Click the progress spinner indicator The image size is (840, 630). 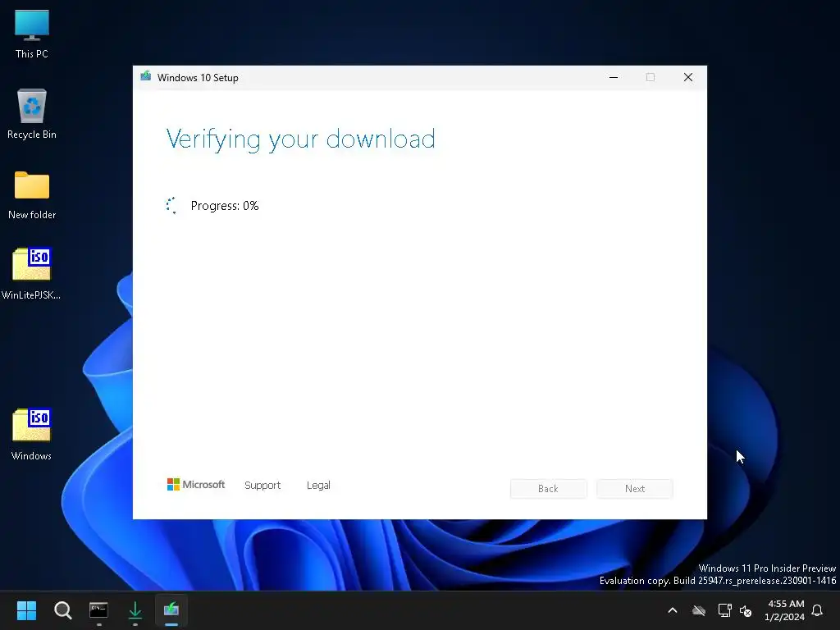[x=171, y=206]
